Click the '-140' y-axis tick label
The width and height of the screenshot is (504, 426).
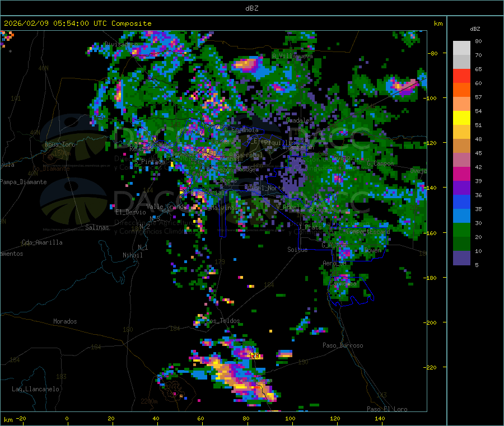click(x=431, y=188)
